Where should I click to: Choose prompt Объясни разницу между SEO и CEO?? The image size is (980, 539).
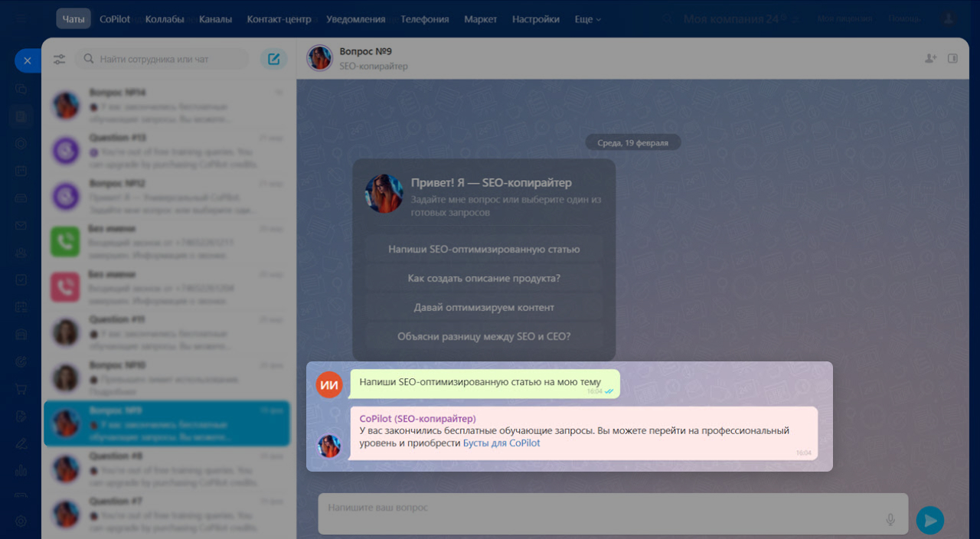pos(484,336)
